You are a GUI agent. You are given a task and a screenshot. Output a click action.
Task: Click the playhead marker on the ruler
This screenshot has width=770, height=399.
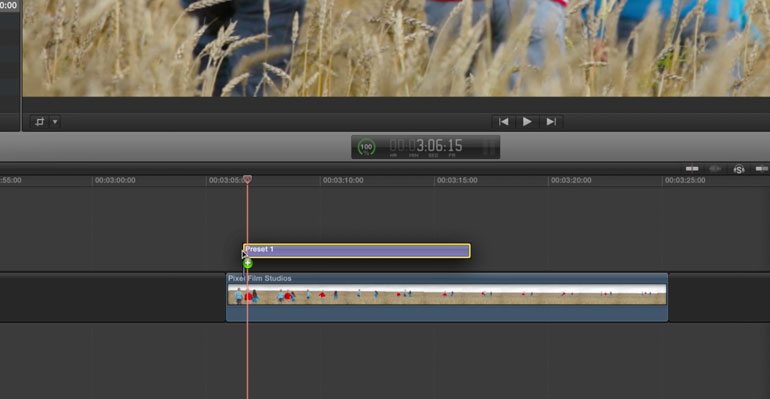248,180
